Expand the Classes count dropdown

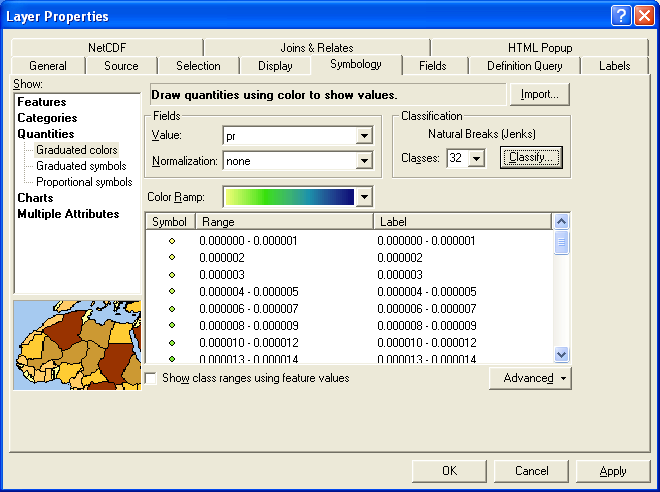point(476,158)
